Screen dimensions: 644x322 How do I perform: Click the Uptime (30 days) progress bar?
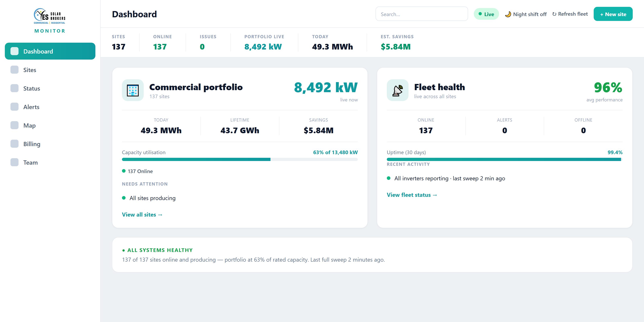(x=505, y=160)
